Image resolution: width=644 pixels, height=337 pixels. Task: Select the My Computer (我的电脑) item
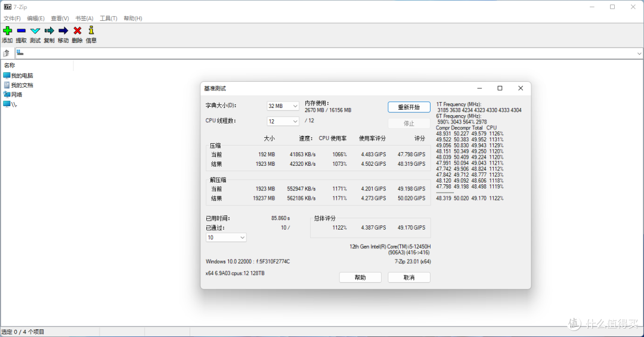[18, 76]
